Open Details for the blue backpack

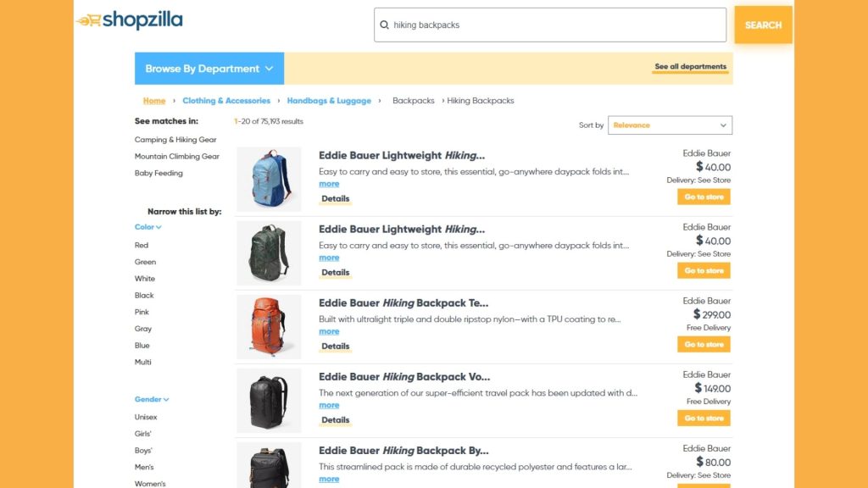[x=336, y=198]
